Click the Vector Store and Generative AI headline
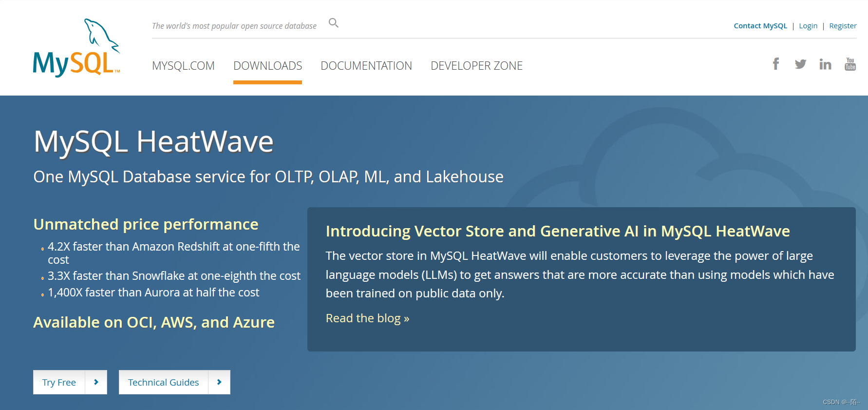Image resolution: width=868 pixels, height=410 pixels. pyautogui.click(x=558, y=231)
